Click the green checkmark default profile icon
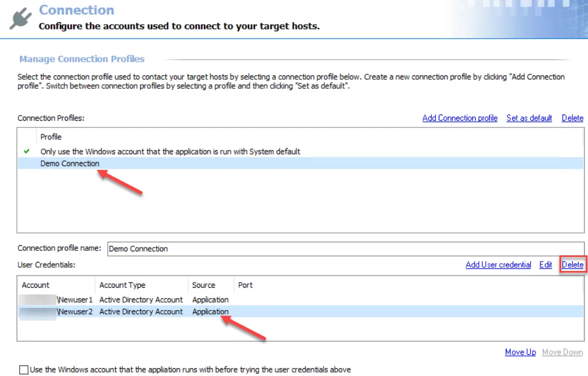 (27, 151)
